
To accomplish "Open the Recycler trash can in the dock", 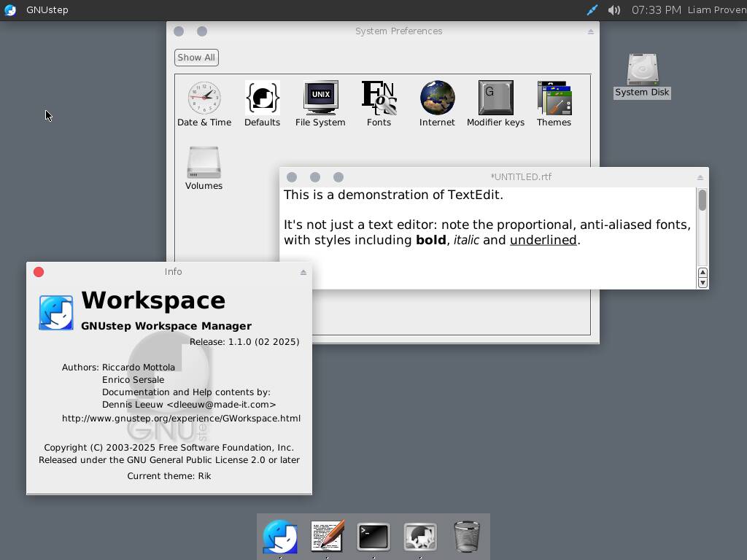I will [466, 536].
